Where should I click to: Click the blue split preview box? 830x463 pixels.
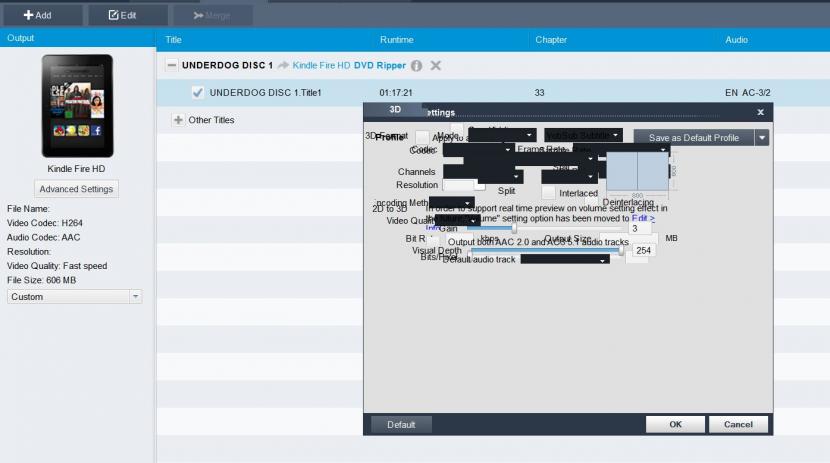pos(637,171)
